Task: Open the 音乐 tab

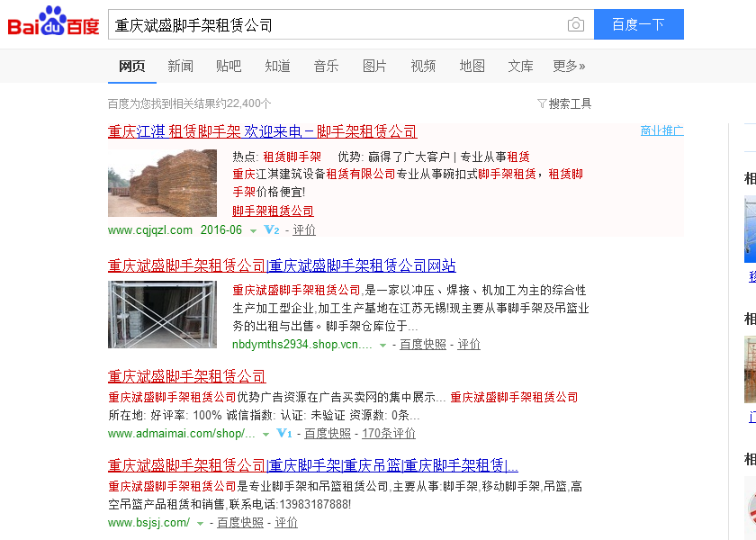Action: tap(326, 66)
